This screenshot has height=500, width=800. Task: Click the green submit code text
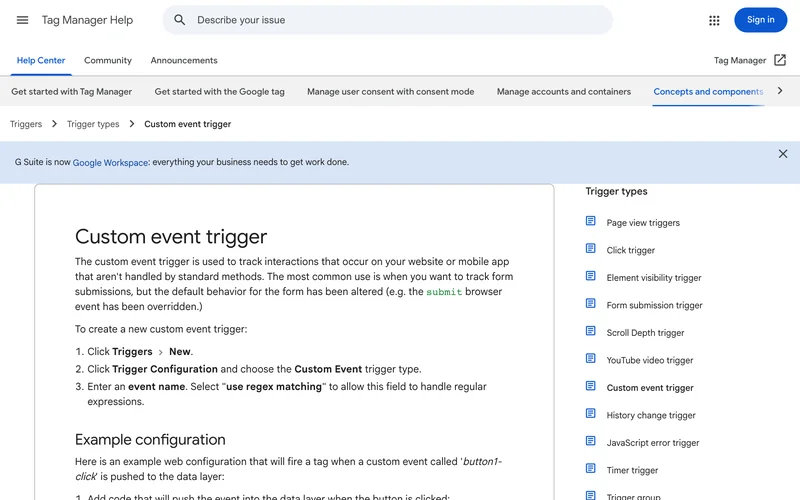click(444, 292)
